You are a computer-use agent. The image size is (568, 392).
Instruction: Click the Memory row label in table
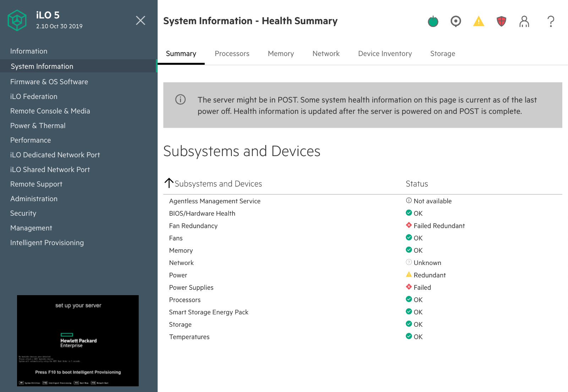pyautogui.click(x=181, y=250)
